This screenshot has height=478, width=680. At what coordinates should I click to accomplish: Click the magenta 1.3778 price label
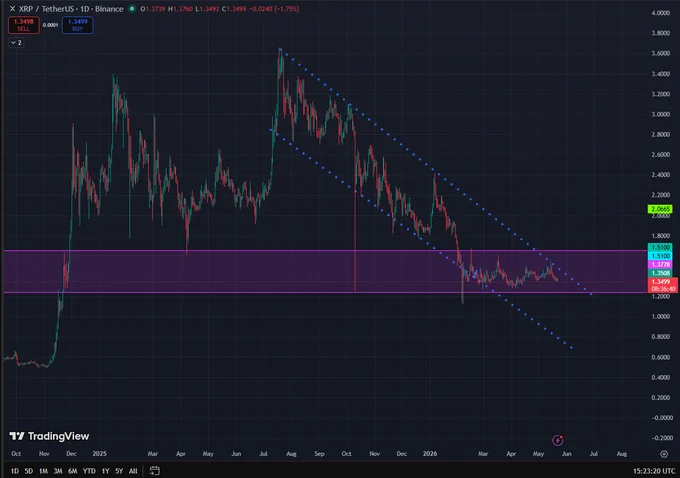pyautogui.click(x=660, y=265)
